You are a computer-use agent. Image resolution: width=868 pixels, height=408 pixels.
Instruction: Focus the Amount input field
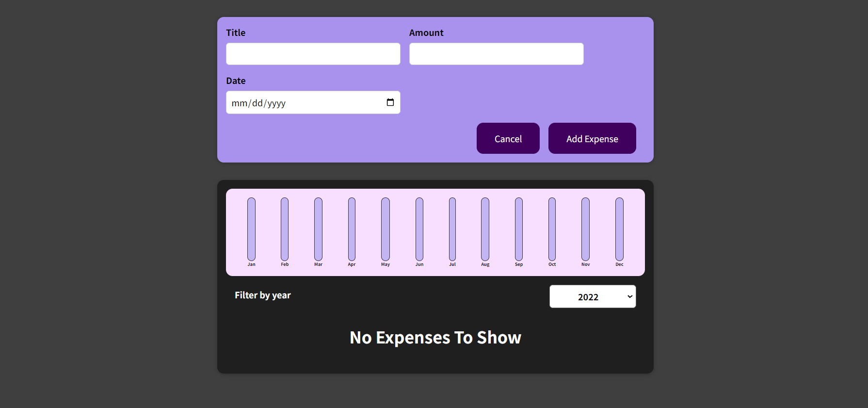[497, 54]
